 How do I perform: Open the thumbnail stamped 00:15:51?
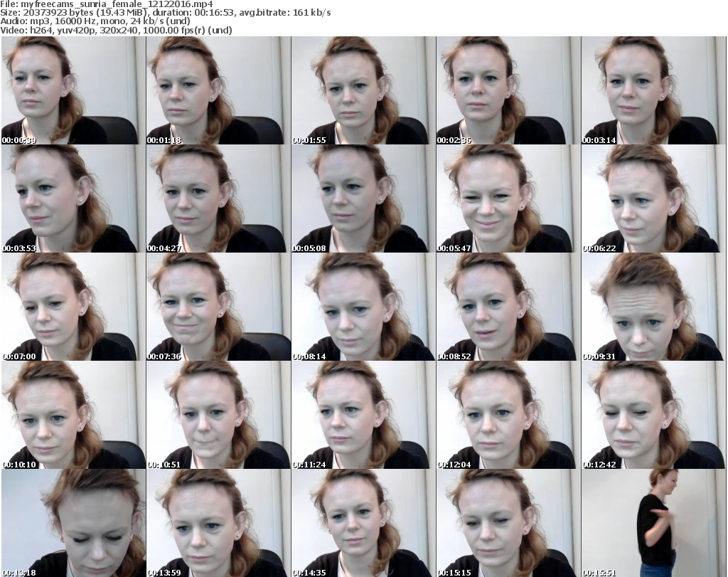pyautogui.click(x=653, y=523)
